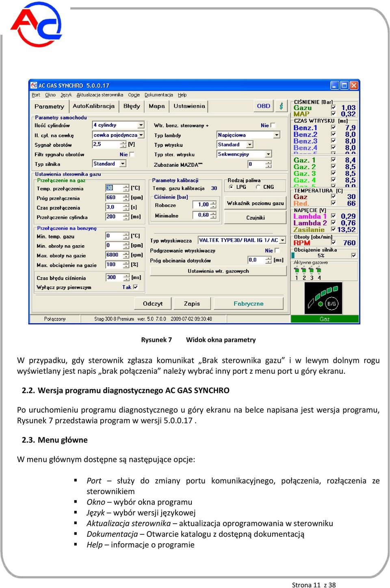Click the Odczyt button
This screenshot has height=588, width=390.
(153, 303)
